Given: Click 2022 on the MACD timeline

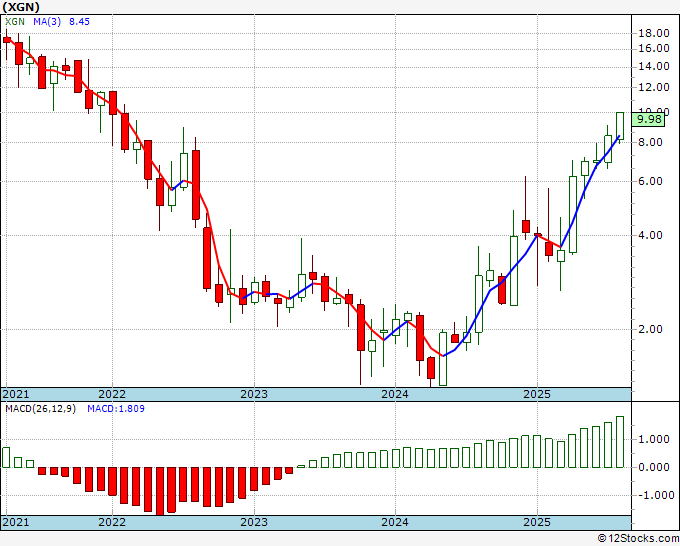Looking at the screenshot, I should point(112,522).
